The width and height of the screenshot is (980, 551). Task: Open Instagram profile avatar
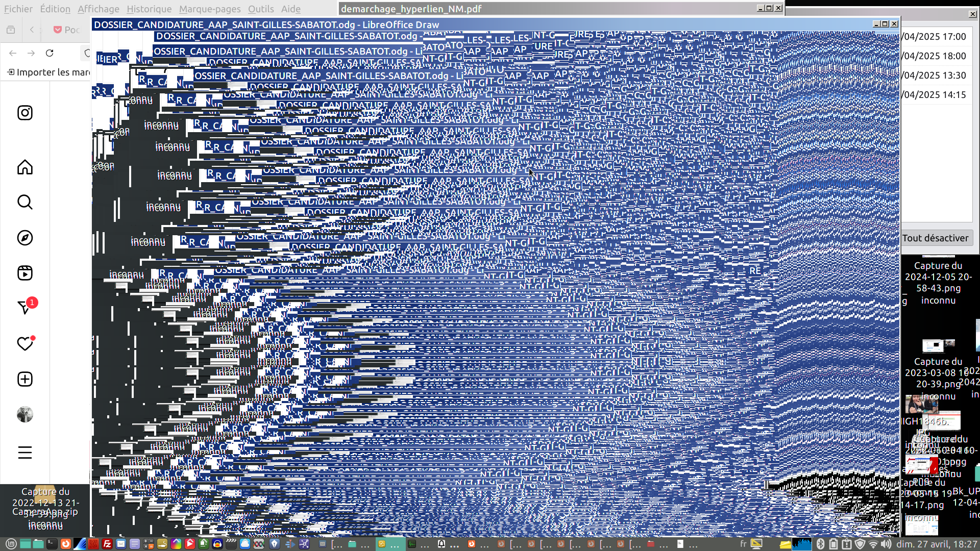click(24, 414)
